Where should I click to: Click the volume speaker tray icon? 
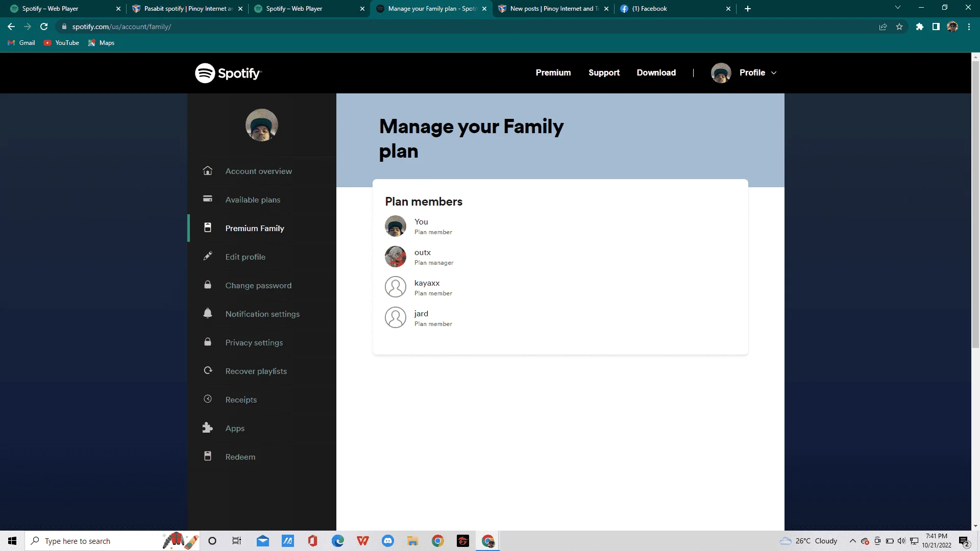point(901,541)
